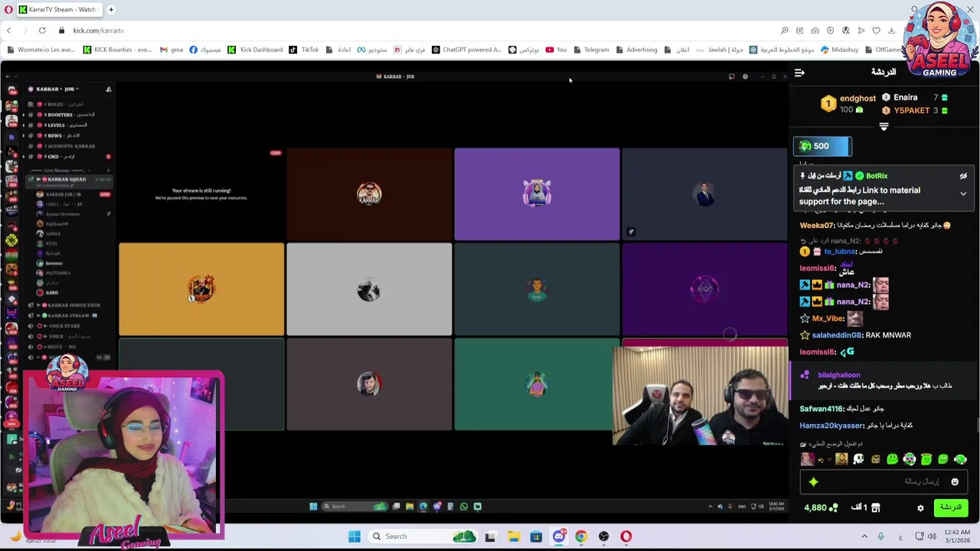
Task: Open endghost's profile in leaderboard
Action: click(x=857, y=99)
